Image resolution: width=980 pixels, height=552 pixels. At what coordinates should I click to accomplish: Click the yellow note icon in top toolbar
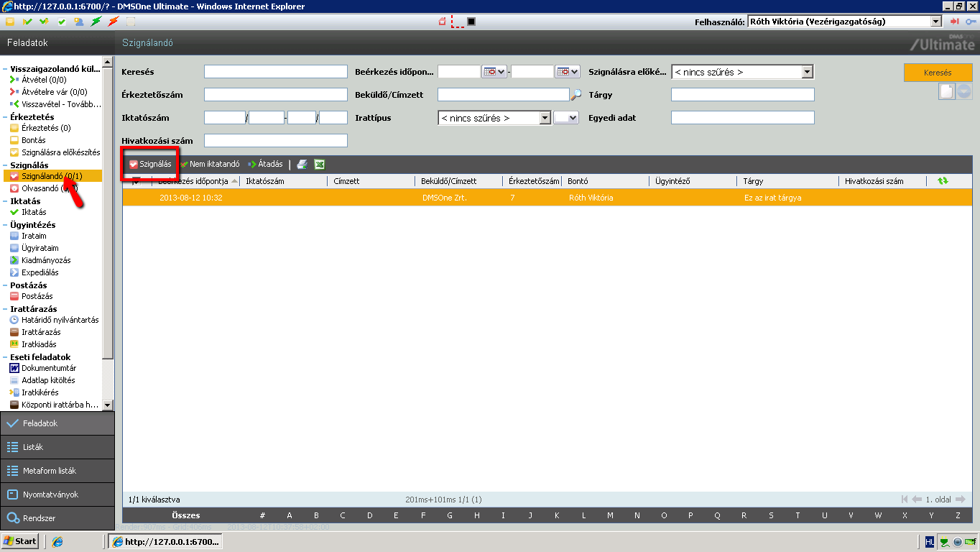pyautogui.click(x=9, y=22)
